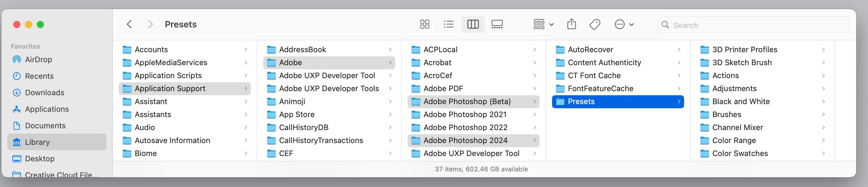Click the Share toolbar icon
The width and height of the screenshot is (868, 187).
(x=571, y=24)
